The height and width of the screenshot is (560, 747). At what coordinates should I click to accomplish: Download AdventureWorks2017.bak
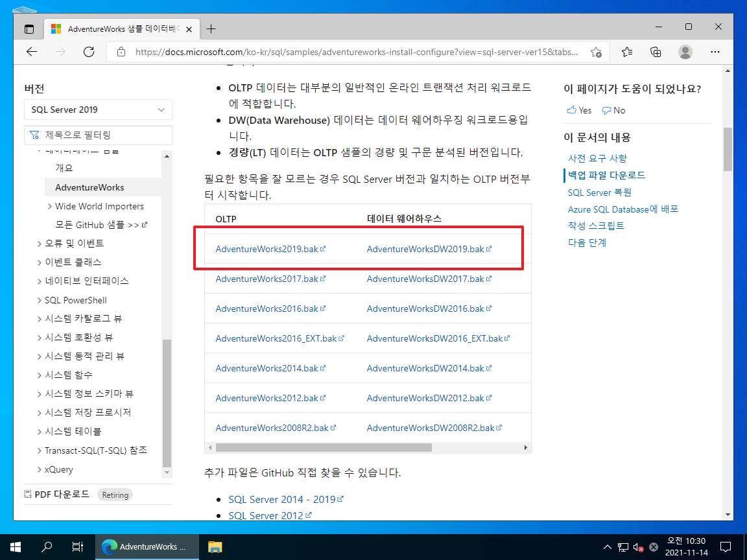click(270, 279)
